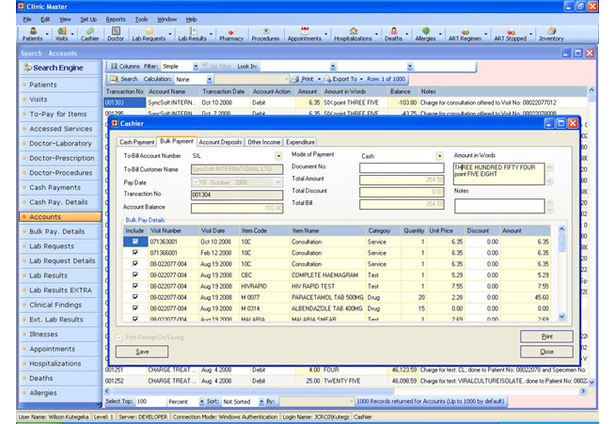Click the Print icon in search toolbar
This screenshot has height=424, width=615.
[x=295, y=79]
